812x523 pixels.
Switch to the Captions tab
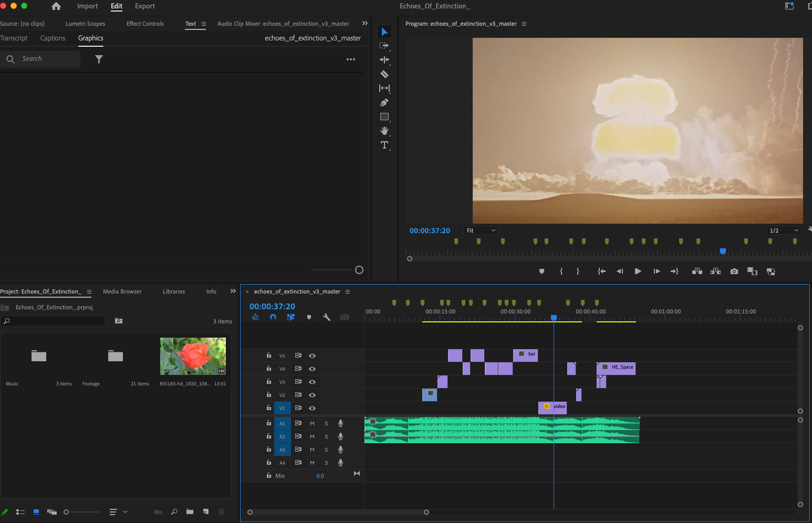click(53, 38)
